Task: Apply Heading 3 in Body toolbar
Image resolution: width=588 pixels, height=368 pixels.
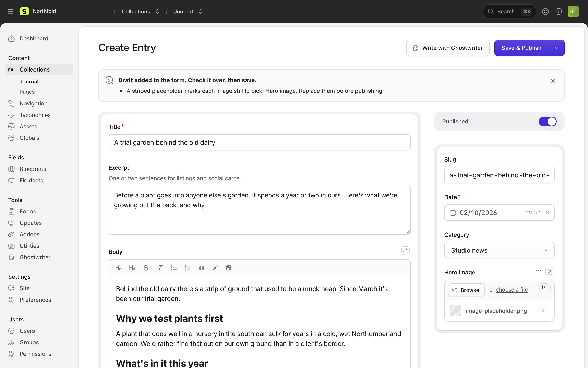Action: click(132, 268)
